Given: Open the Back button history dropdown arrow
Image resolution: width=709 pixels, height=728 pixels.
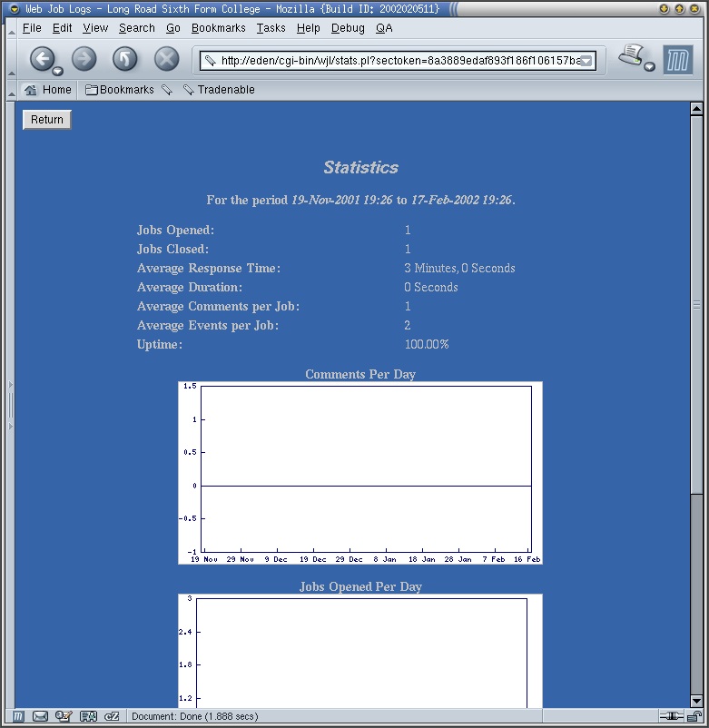Looking at the screenshot, I should [x=57, y=71].
